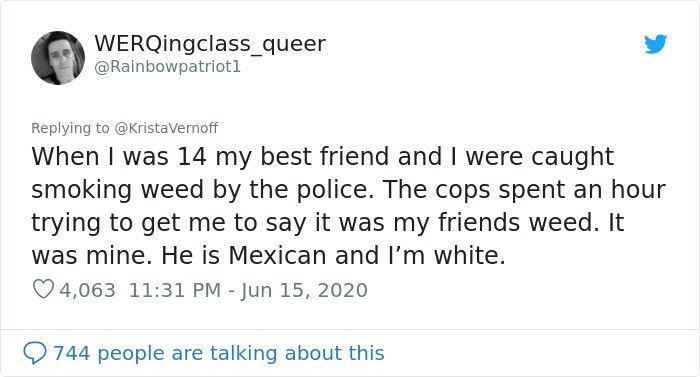This screenshot has width=700, height=377.
Task: Click 'The cops spent an hour' text
Action: point(524,190)
